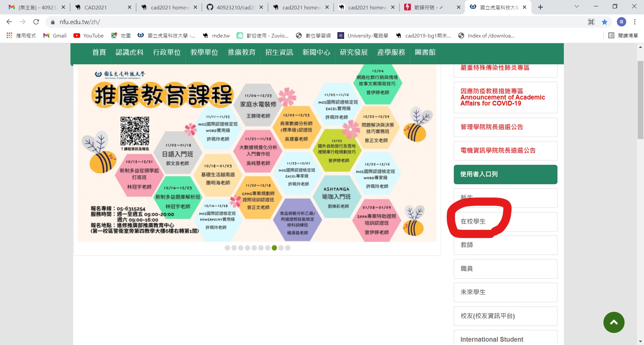Open 管理學院院長遴選公告 link
This screenshot has width=644, height=345.
505,127
